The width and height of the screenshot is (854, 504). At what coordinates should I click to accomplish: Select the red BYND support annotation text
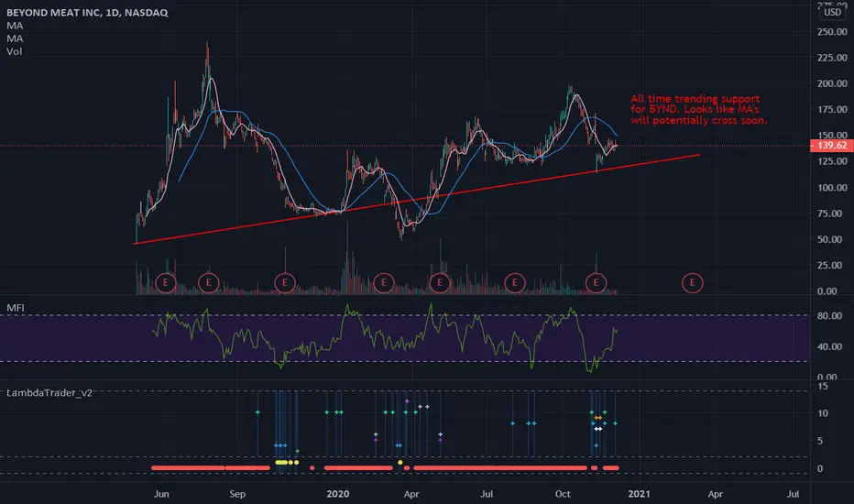tap(699, 110)
